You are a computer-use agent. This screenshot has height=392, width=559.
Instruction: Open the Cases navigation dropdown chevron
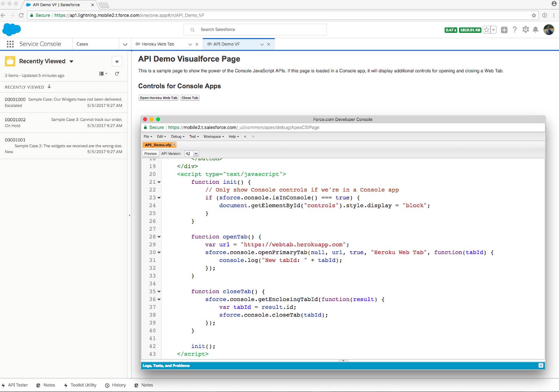[x=125, y=44]
